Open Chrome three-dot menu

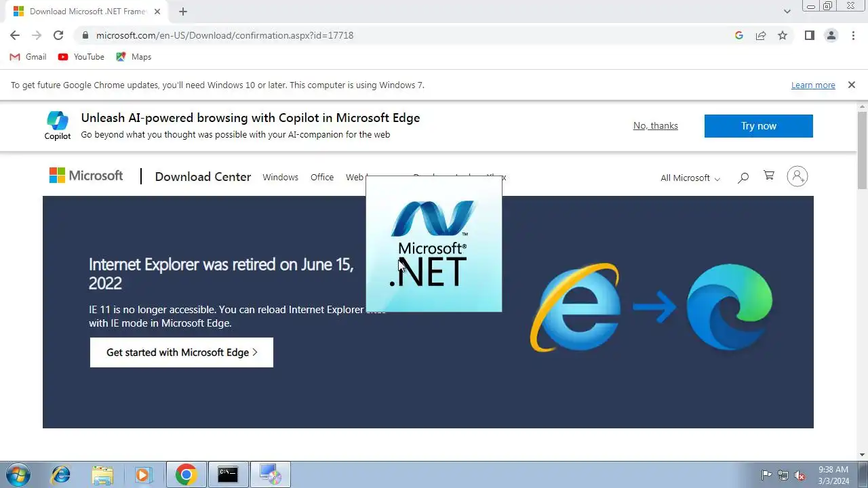point(853,35)
